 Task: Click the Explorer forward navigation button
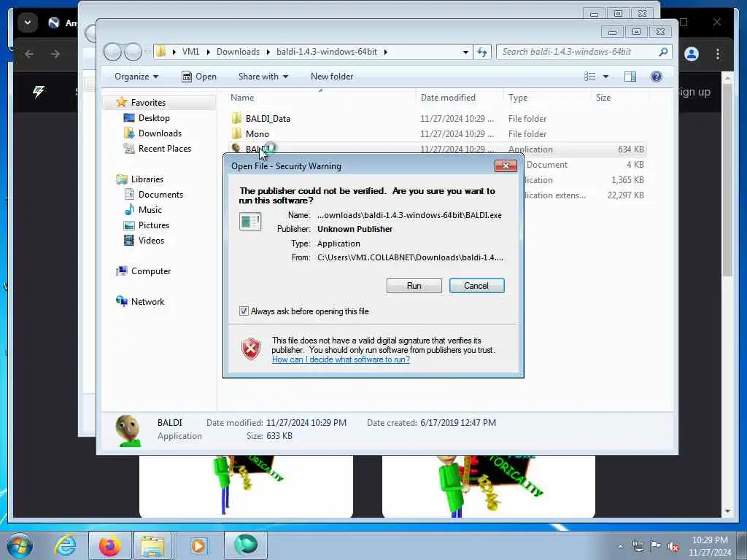133,52
